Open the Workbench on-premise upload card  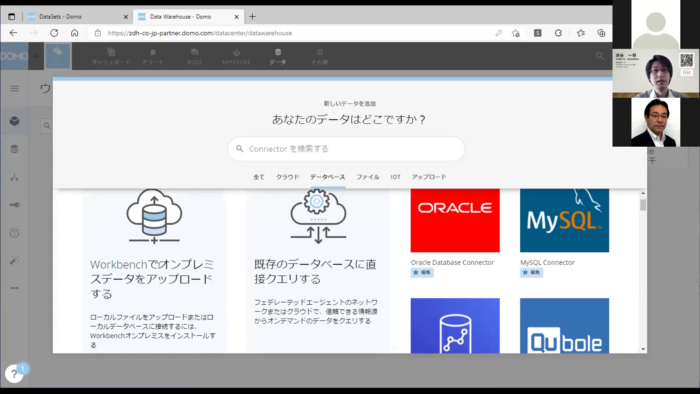[154, 271]
